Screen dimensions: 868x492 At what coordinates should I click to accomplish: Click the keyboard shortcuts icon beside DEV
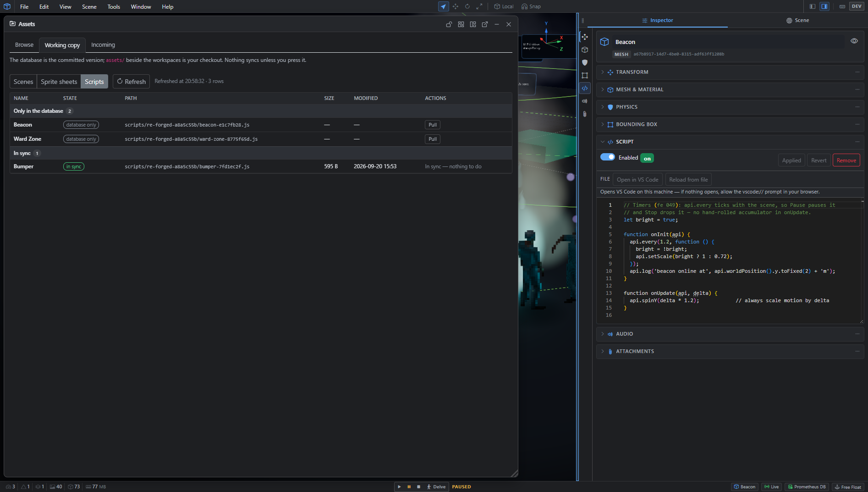pos(842,6)
